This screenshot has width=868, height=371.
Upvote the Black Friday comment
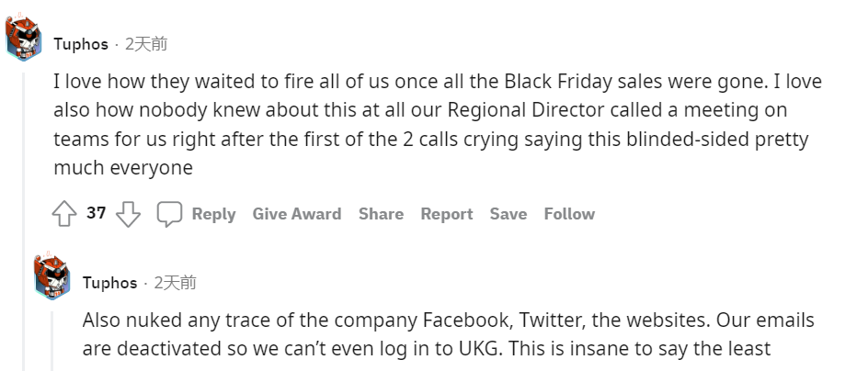63,215
